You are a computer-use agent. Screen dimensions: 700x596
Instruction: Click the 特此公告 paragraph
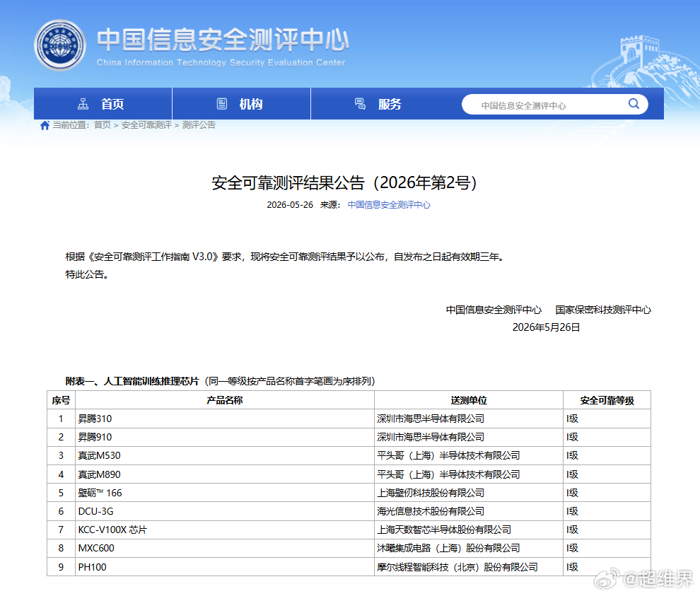point(86,274)
